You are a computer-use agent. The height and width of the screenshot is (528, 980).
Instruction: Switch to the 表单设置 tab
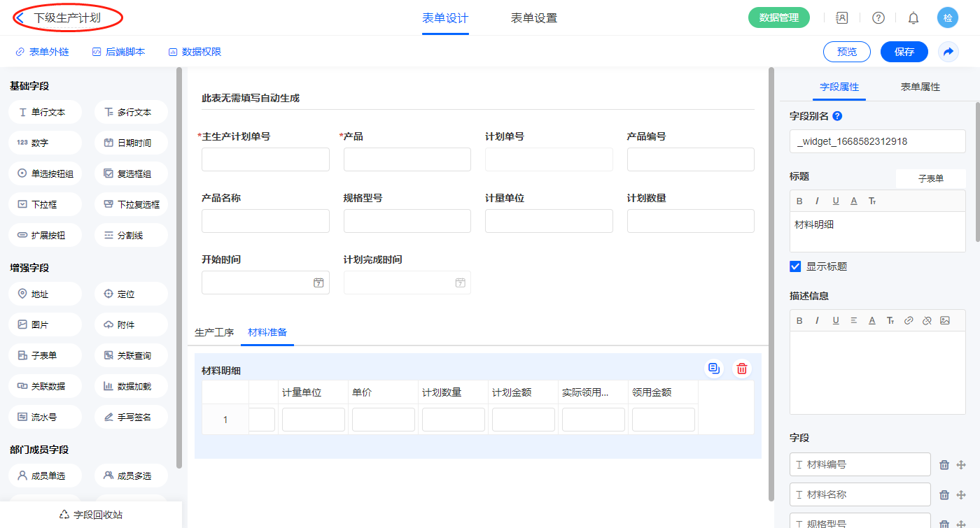[533, 18]
